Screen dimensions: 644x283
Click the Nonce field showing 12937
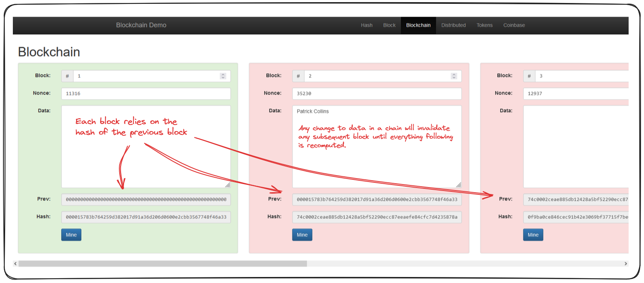click(x=575, y=94)
